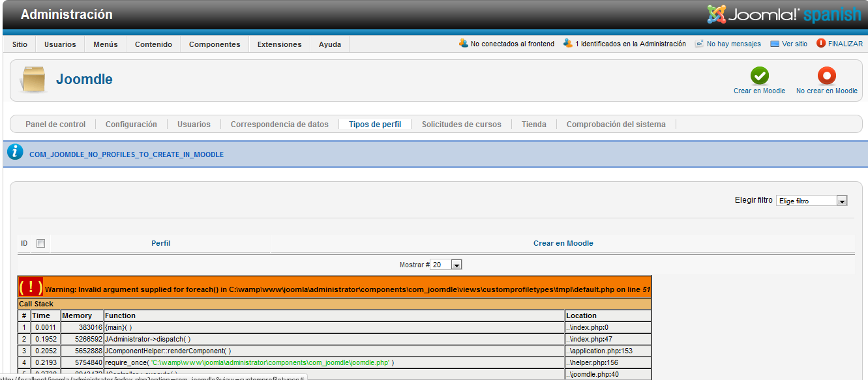Click the red FINALIZAR logout icon
The height and width of the screenshot is (380, 868).
point(820,44)
